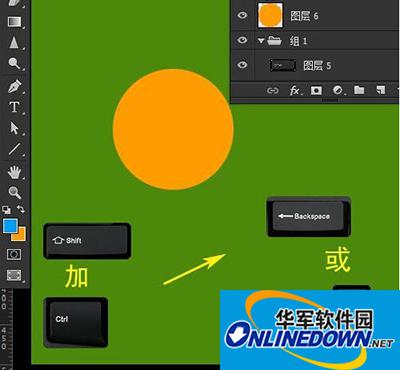400x370 pixels.
Task: Create a new group folder
Action: click(x=359, y=90)
